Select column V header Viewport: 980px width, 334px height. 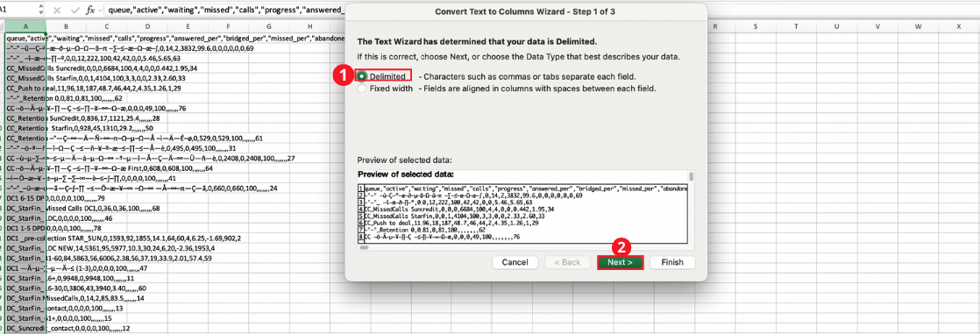coord(877,26)
